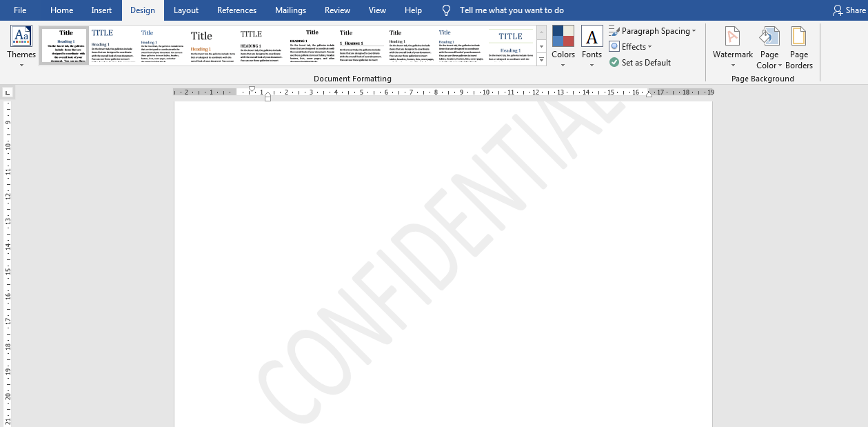Expand the full Document Formatting gallery

541,60
